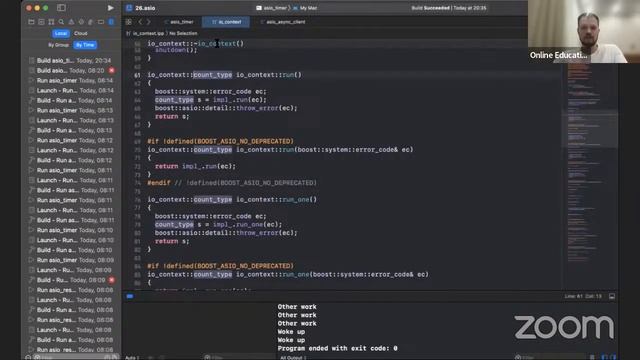Open the Test navigator diamond icon
The image size is (640, 360).
click(81, 22)
